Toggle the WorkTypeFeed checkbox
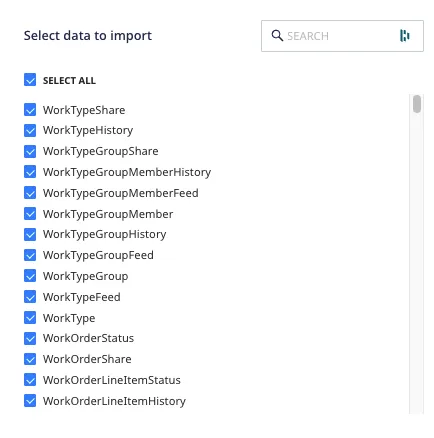Screen dimensions: 434x438 30,297
